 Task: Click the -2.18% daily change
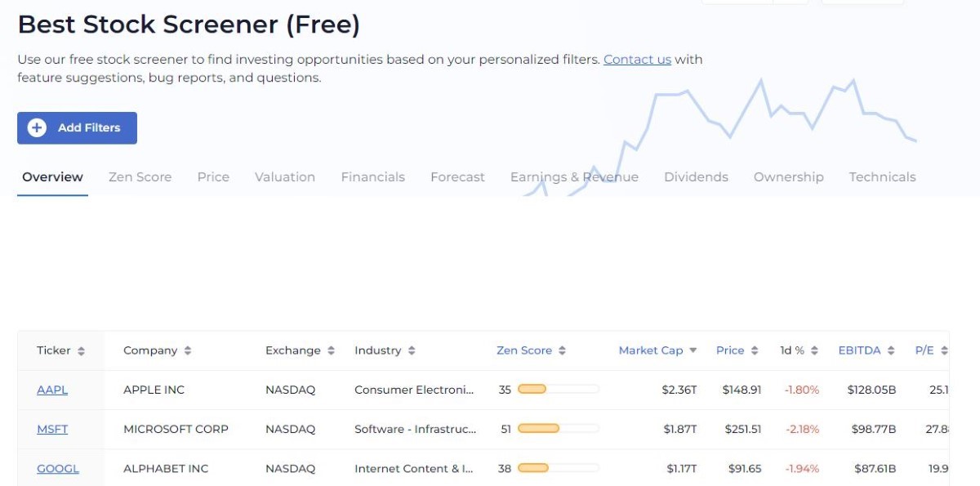point(802,430)
